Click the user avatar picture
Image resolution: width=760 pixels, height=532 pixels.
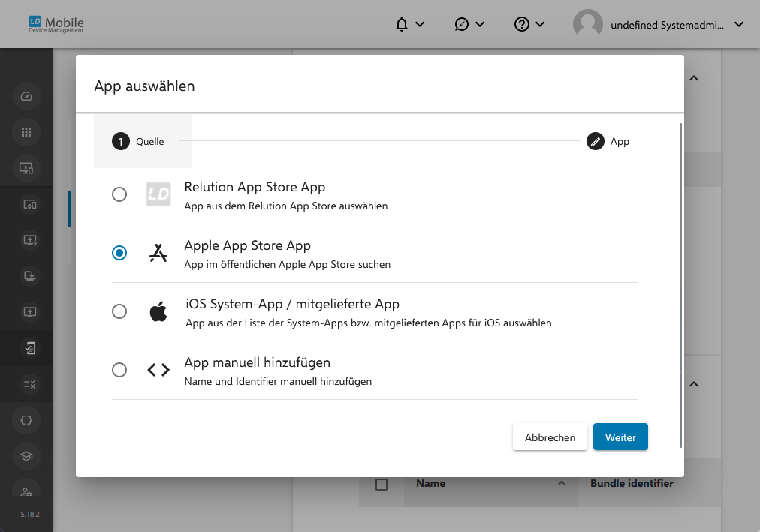tap(587, 24)
